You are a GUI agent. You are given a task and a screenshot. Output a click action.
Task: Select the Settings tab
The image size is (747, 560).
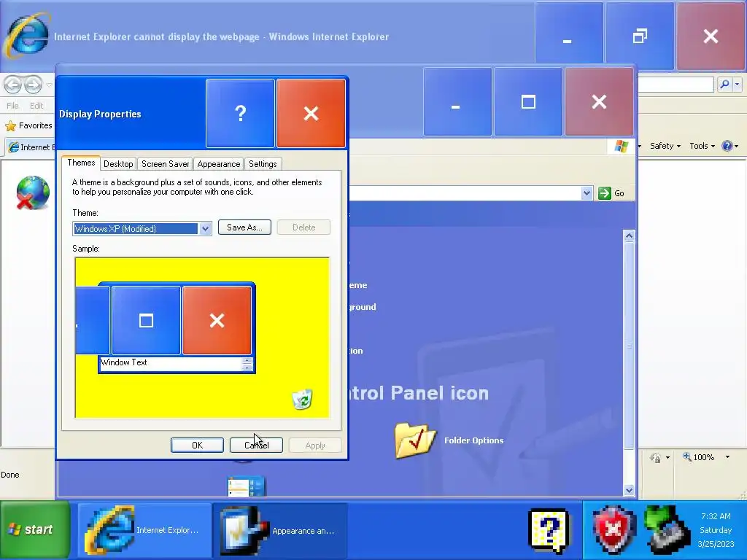pyautogui.click(x=263, y=164)
